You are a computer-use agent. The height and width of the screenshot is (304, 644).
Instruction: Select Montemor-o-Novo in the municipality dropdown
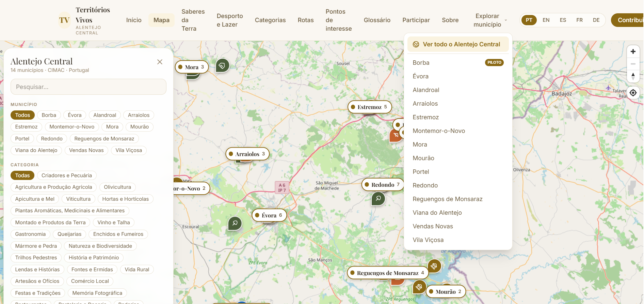point(458,131)
